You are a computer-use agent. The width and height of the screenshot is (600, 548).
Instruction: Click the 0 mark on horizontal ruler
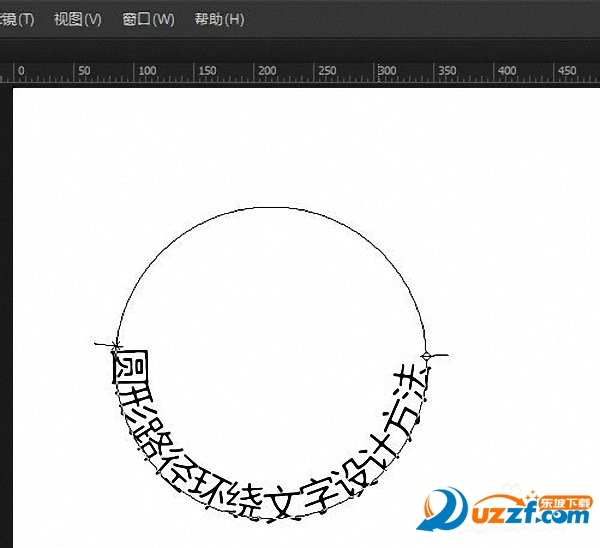[20, 72]
